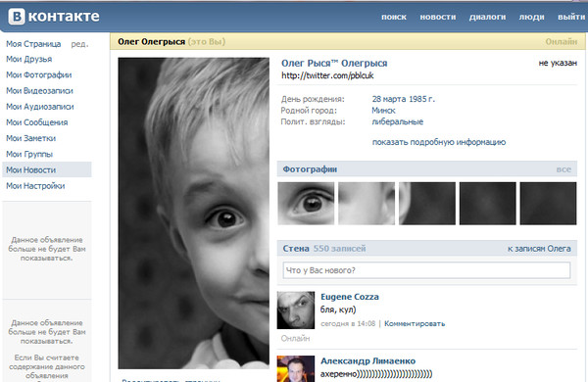
Task: Open новости in the top navigation
Action: pos(438,17)
